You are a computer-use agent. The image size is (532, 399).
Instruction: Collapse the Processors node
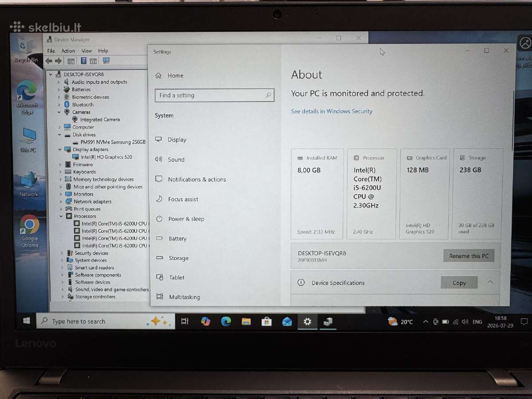pyautogui.click(x=61, y=216)
